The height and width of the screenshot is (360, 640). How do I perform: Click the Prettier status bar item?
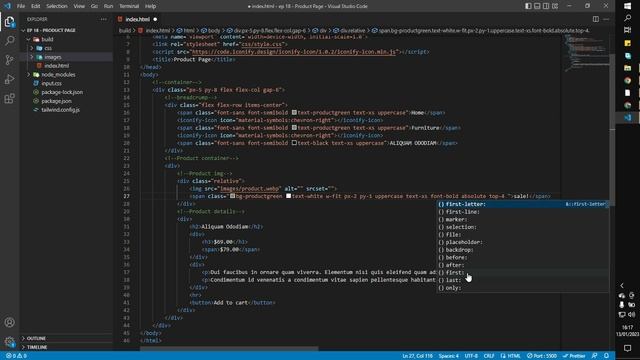[x=573, y=356]
